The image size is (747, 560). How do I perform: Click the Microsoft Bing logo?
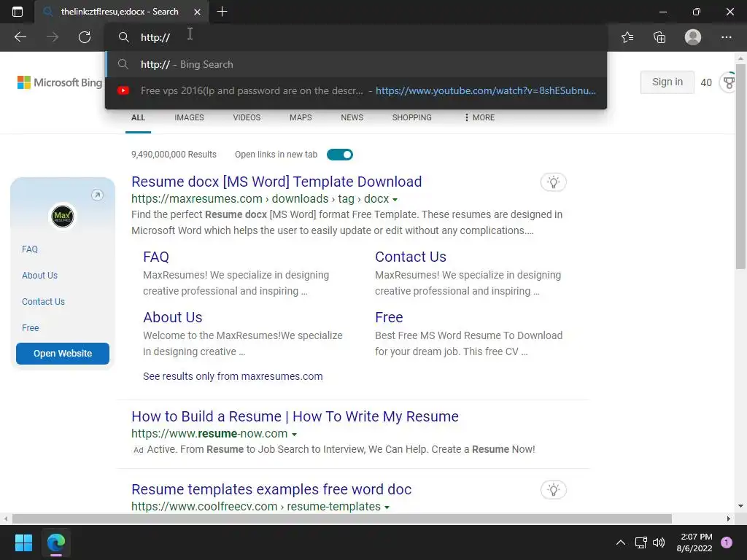(x=60, y=82)
